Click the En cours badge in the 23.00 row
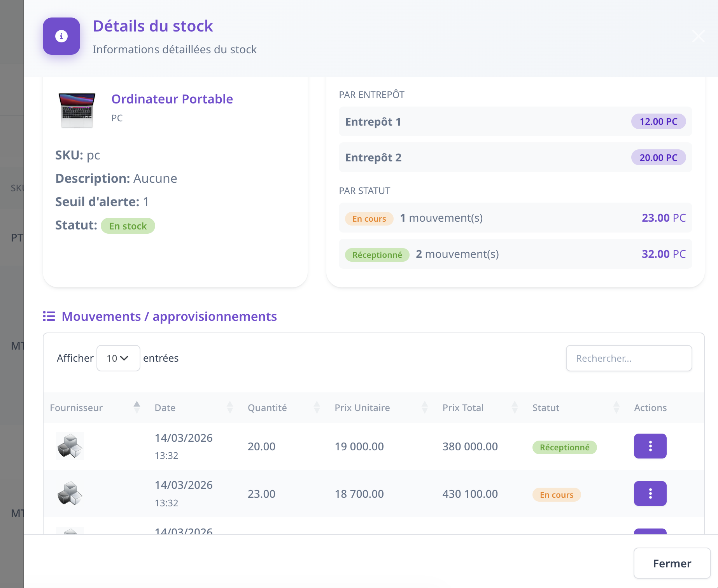Viewport: 718px width, 588px height. [557, 495]
